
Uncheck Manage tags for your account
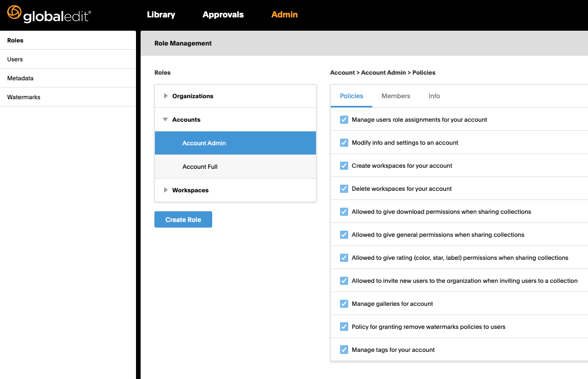pos(344,350)
